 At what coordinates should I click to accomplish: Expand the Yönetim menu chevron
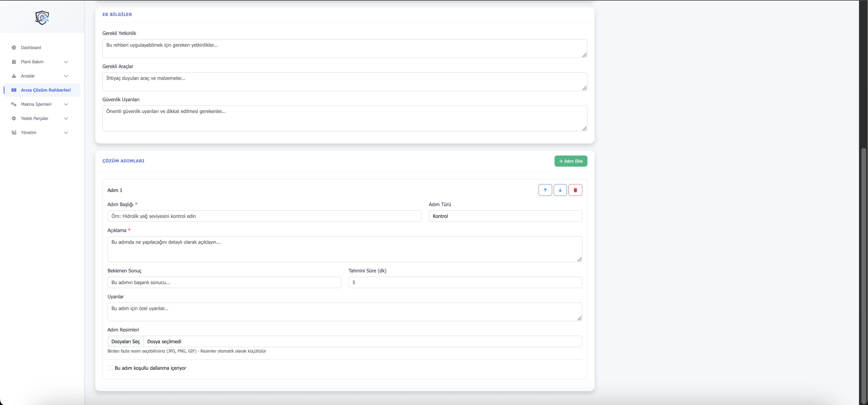point(66,132)
